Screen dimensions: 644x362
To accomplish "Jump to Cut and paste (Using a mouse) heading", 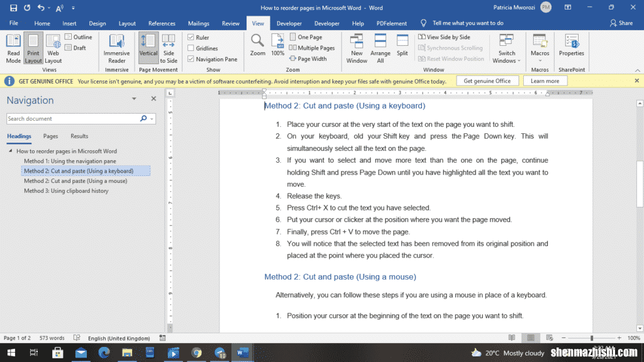I will tap(75, 181).
